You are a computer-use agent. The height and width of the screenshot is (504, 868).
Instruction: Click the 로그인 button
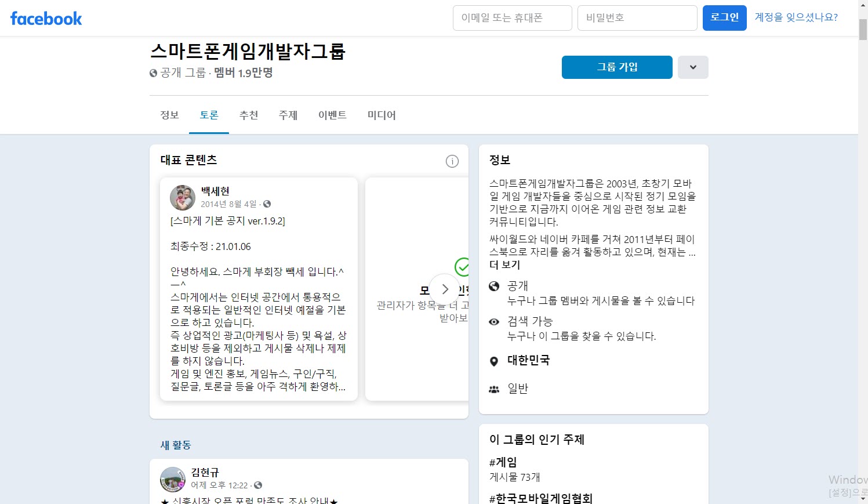[x=725, y=18]
